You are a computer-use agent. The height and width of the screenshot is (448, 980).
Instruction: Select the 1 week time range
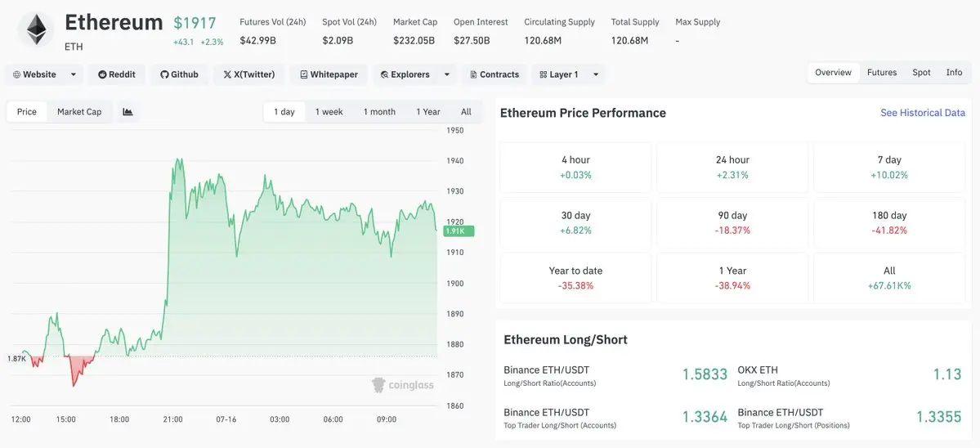tap(329, 112)
